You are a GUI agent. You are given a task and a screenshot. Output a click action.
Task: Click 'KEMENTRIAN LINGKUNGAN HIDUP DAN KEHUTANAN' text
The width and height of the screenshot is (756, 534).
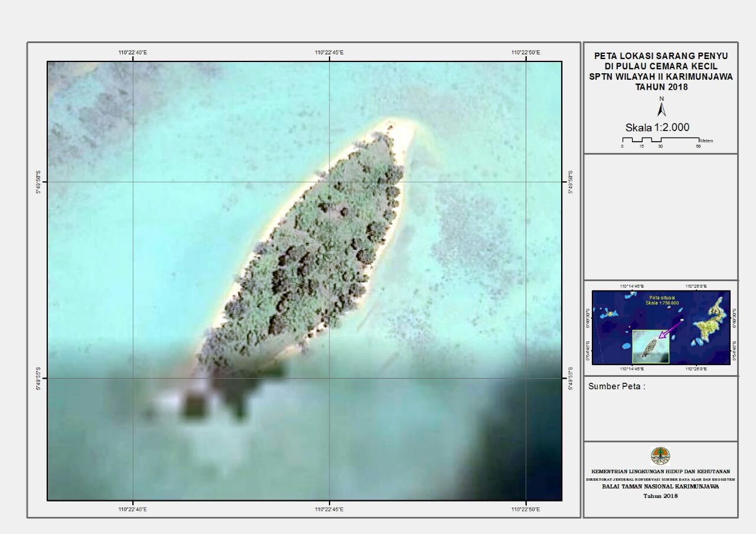click(x=660, y=471)
